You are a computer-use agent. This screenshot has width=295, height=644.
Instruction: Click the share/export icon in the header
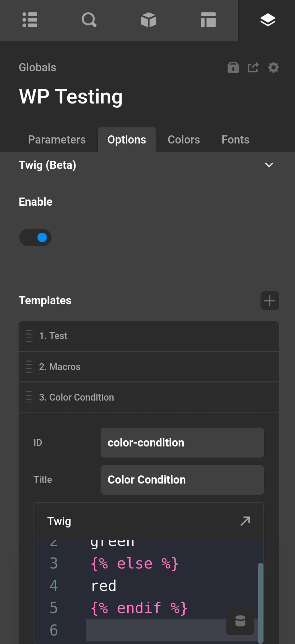[x=253, y=67]
